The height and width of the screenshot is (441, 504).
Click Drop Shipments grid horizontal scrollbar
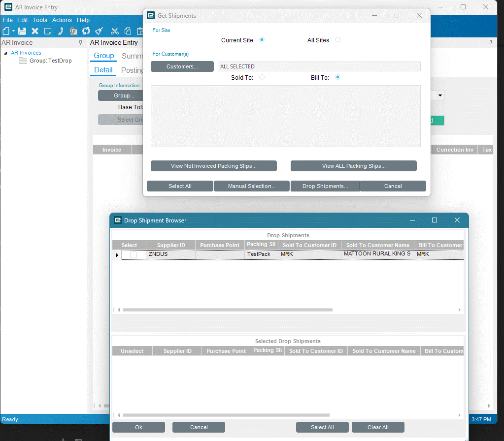pyautogui.click(x=228, y=310)
